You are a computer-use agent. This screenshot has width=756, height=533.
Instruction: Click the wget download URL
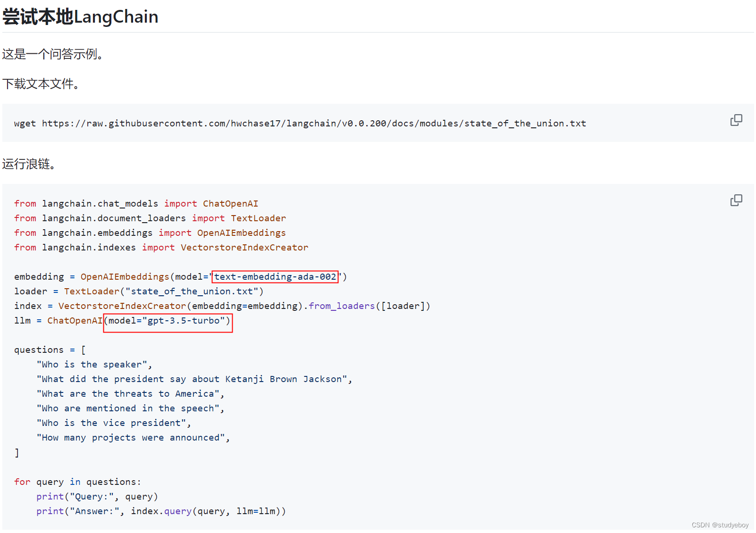[x=314, y=124]
